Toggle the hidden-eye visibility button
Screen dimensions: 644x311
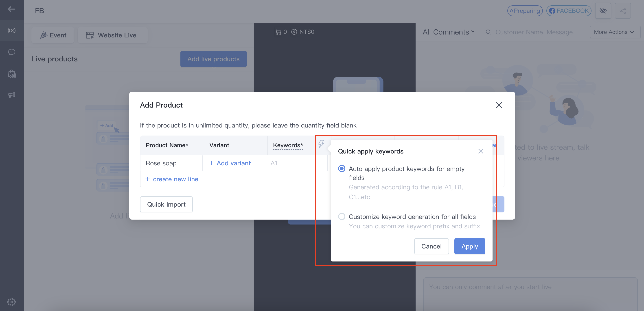pos(603,11)
